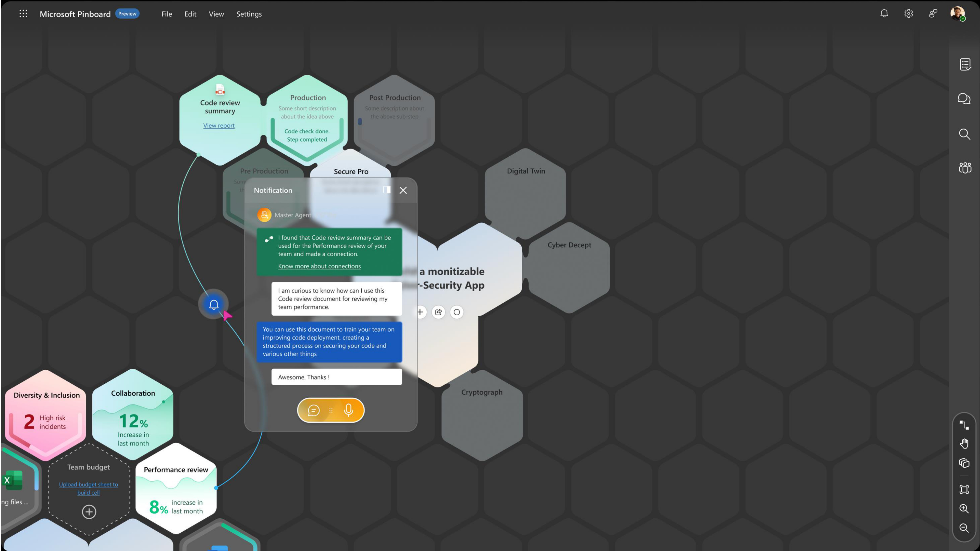This screenshot has width=980, height=551.
Task: Click the Microsoft Pinboard title
Action: coord(75,14)
